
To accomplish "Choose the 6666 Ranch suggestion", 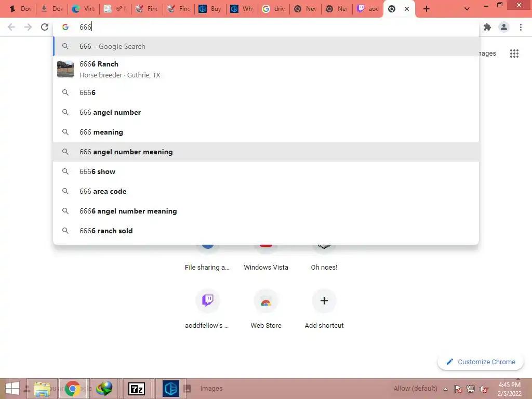I will 266,69.
